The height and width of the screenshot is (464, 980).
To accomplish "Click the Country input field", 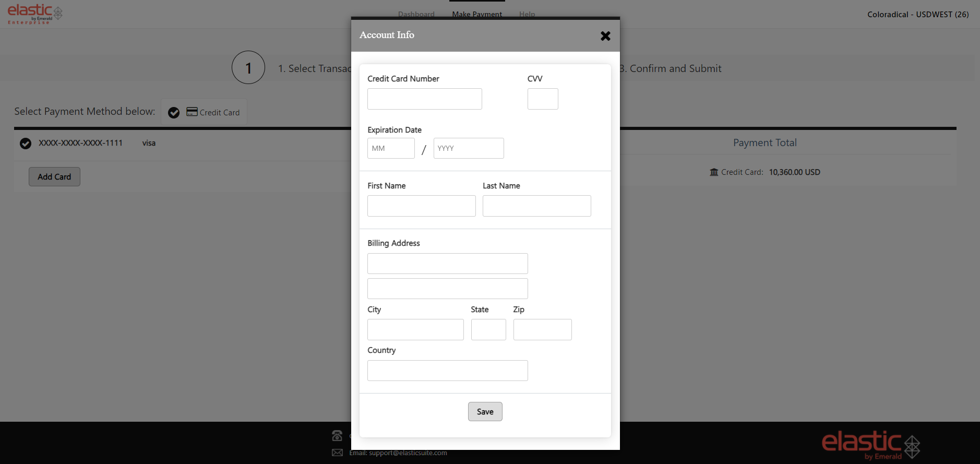I will pos(447,371).
